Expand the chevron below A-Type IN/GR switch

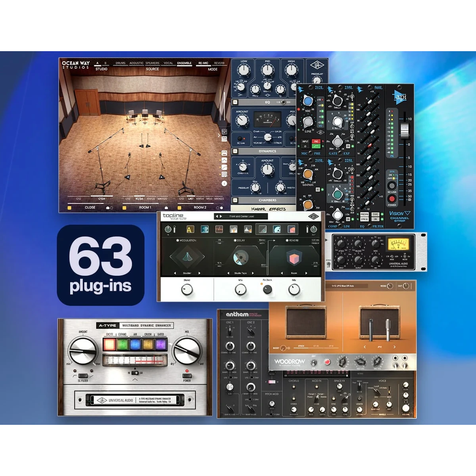pyautogui.click(x=135, y=380)
